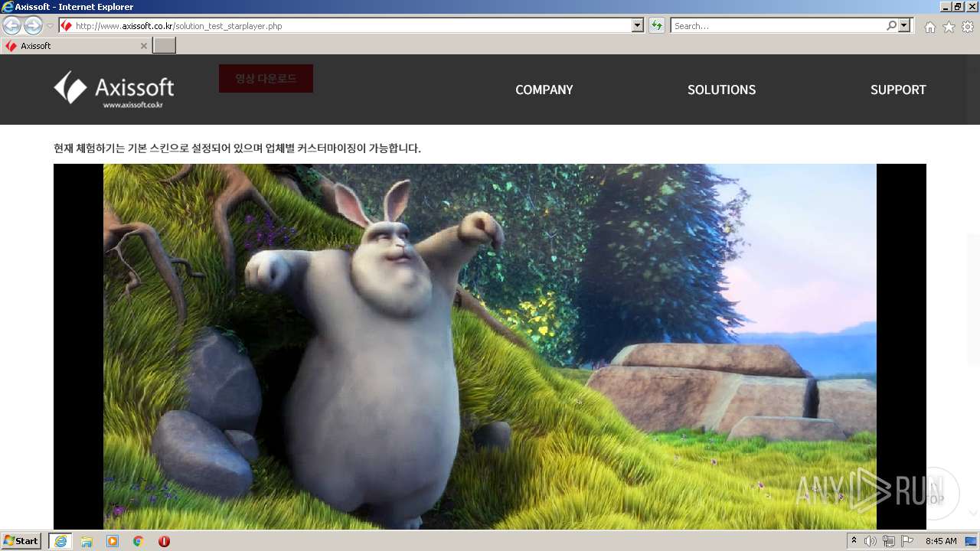The width and height of the screenshot is (980, 551).
Task: Open the Chrome taskbar icon
Action: click(x=139, y=541)
